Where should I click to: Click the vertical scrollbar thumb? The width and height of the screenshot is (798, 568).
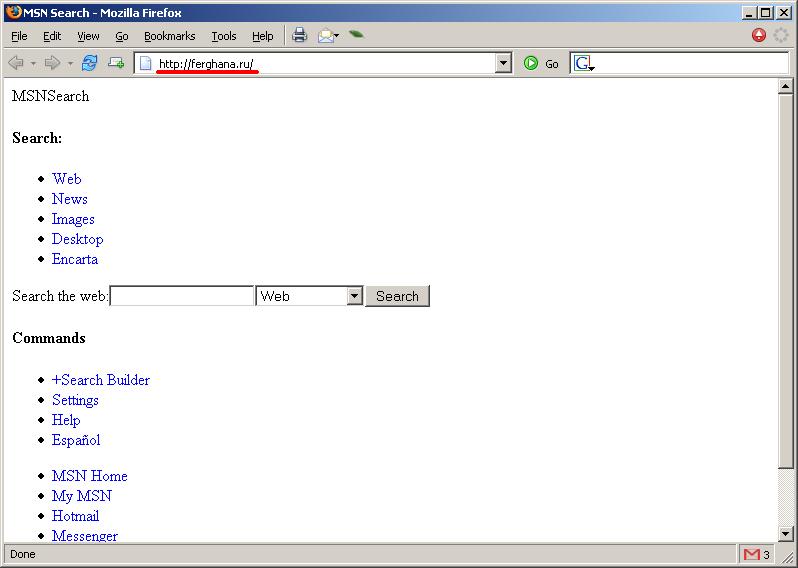(x=785, y=281)
